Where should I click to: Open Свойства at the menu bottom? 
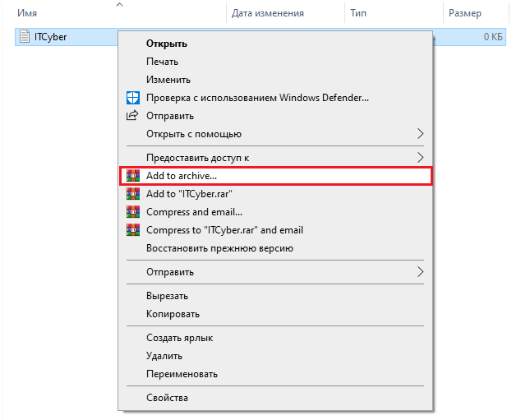tap(167, 398)
